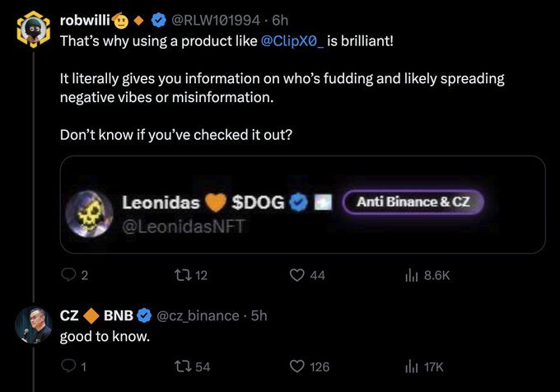Click CZ's blue verified checkmark
This screenshot has width=560, height=392.
pyautogui.click(x=143, y=315)
